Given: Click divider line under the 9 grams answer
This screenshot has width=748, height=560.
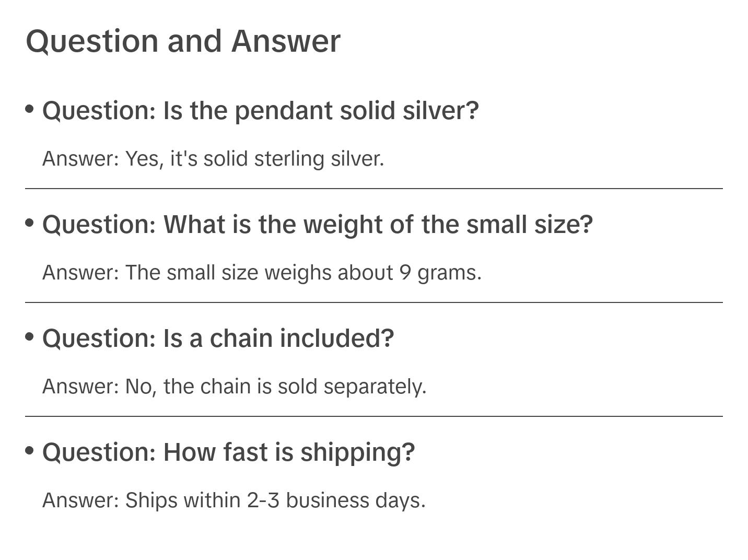Looking at the screenshot, I should tap(373, 302).
